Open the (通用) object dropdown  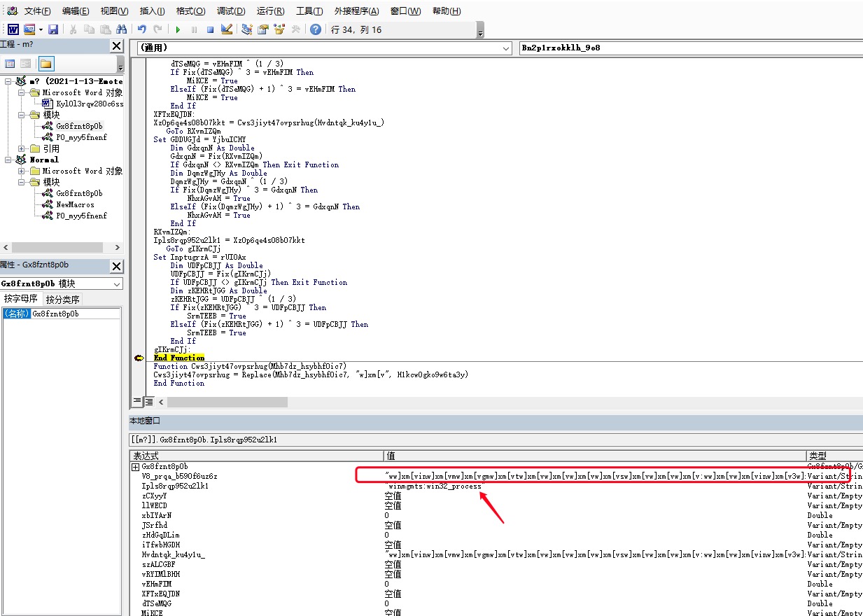pos(506,48)
